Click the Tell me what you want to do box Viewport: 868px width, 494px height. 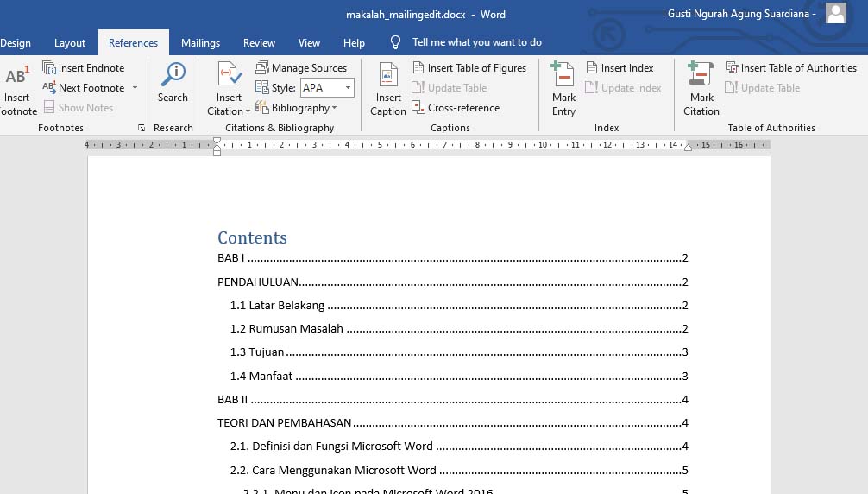click(476, 42)
